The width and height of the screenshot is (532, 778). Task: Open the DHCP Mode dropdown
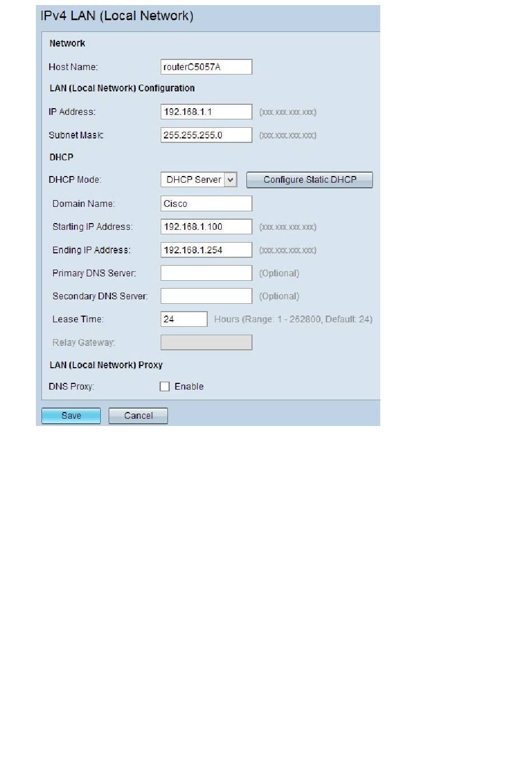(x=199, y=179)
